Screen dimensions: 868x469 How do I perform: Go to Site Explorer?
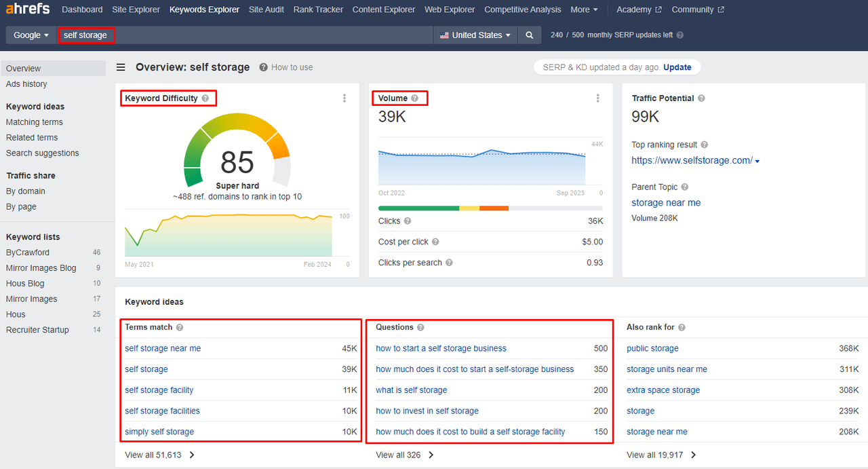click(136, 10)
